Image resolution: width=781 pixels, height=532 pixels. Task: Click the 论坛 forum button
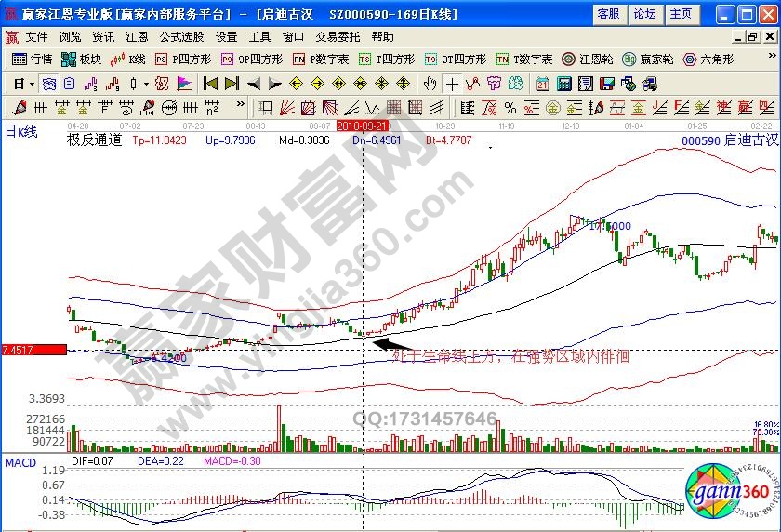coord(645,14)
